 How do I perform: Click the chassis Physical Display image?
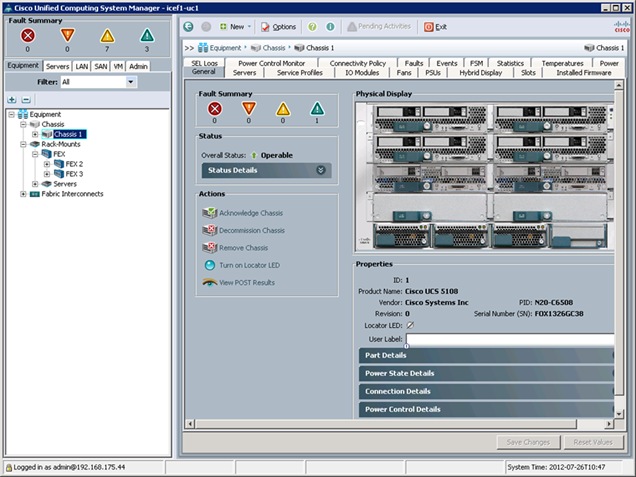pyautogui.click(x=484, y=176)
